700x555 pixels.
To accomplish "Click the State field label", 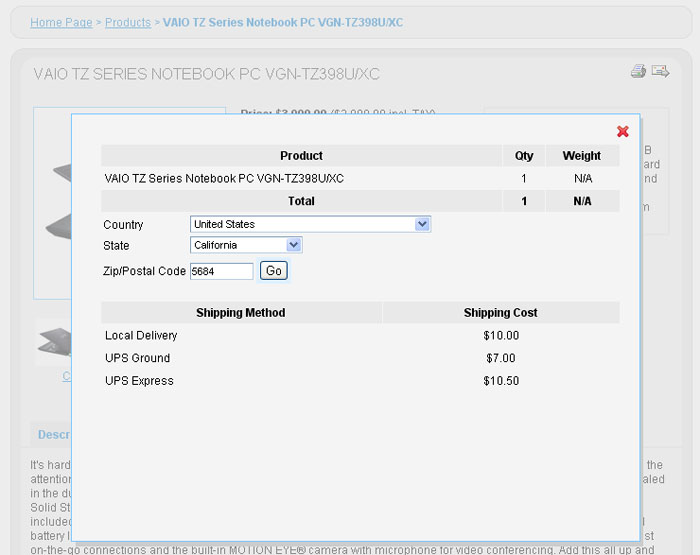I will click(x=116, y=246).
